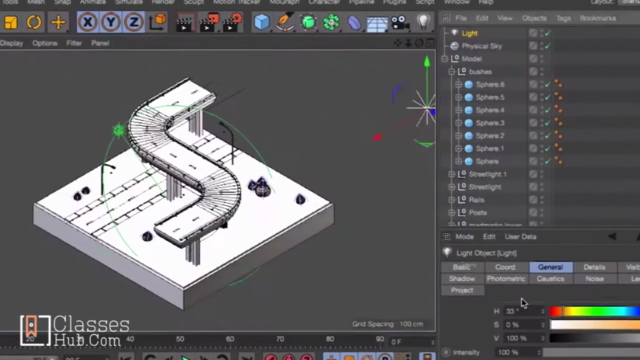
Task: Open Object Manager Bookmarks menu
Action: tap(598, 18)
